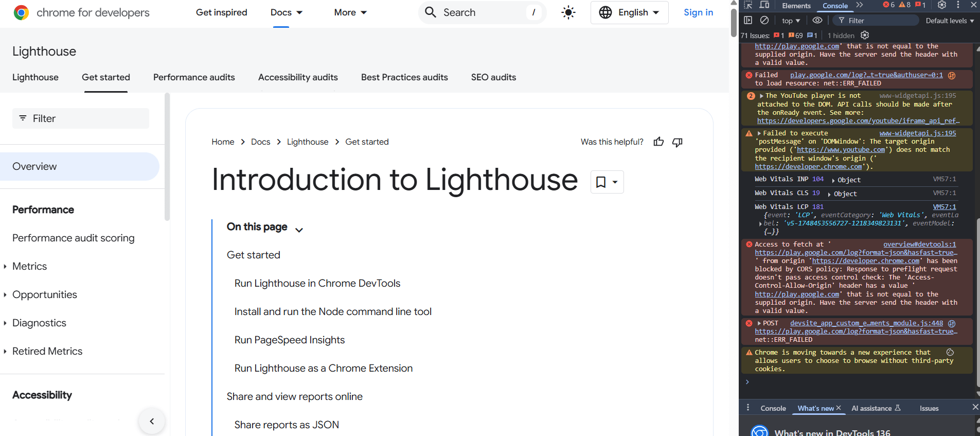The height and width of the screenshot is (436, 980).
Task: Click the flask icon next to AI assistance
Action: point(898,408)
